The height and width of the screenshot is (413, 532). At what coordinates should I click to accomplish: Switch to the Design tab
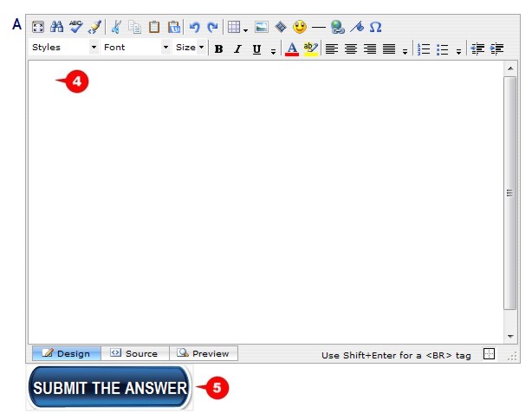[x=67, y=353]
